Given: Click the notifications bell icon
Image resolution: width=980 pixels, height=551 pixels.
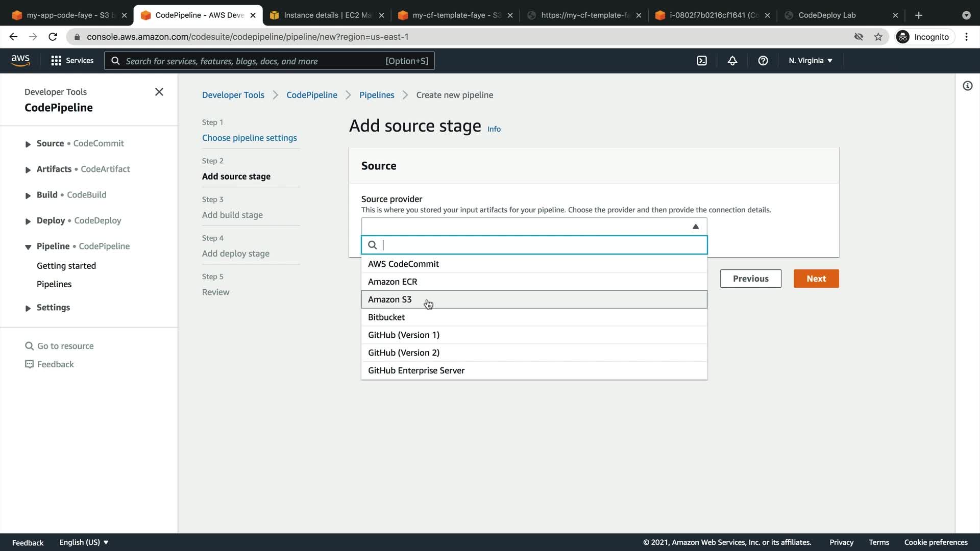Looking at the screenshot, I should tap(732, 61).
